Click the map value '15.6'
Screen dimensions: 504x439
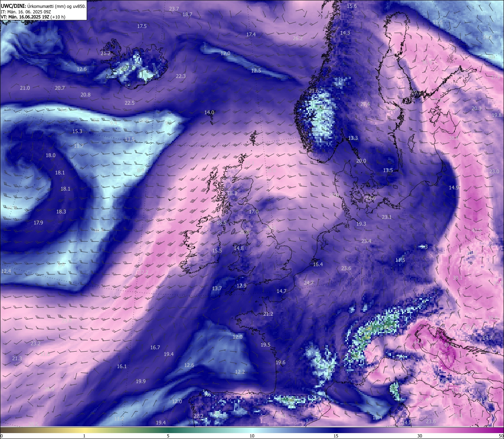click(352, 6)
